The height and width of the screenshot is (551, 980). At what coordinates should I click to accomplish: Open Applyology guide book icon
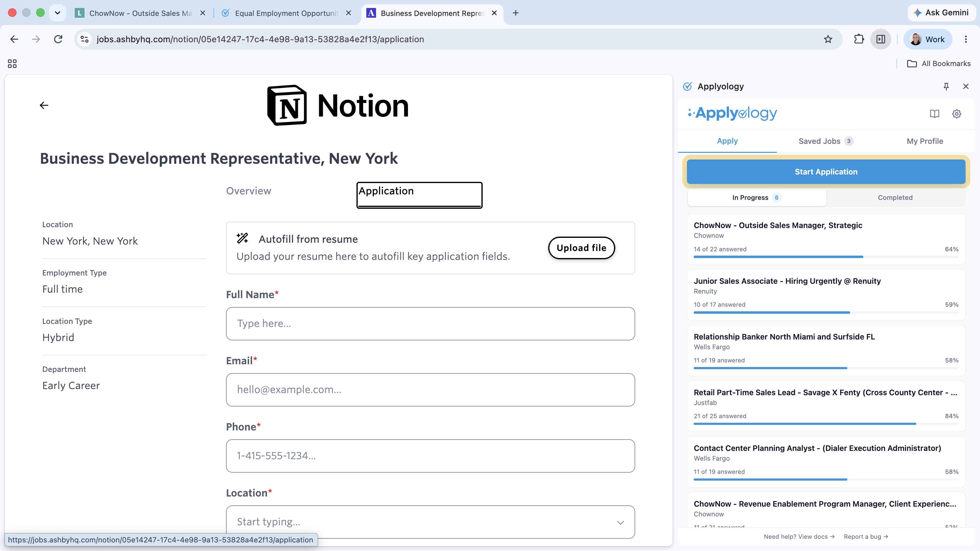tap(934, 114)
